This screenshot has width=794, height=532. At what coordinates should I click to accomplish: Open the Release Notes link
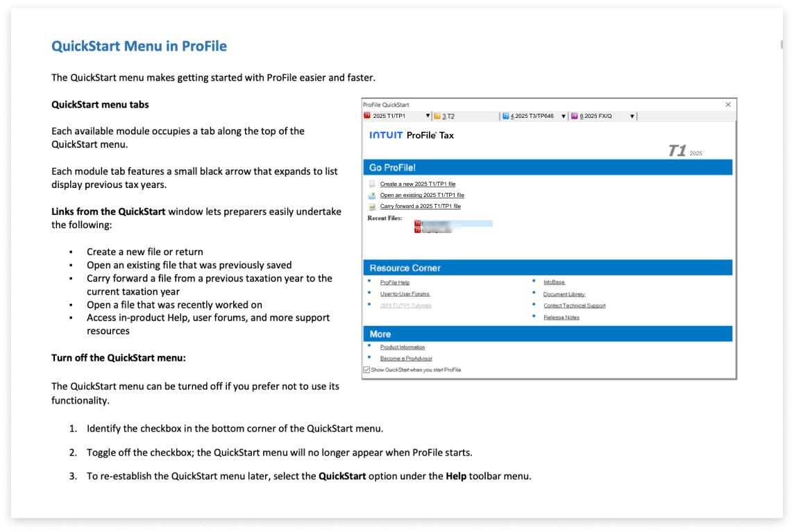click(561, 318)
